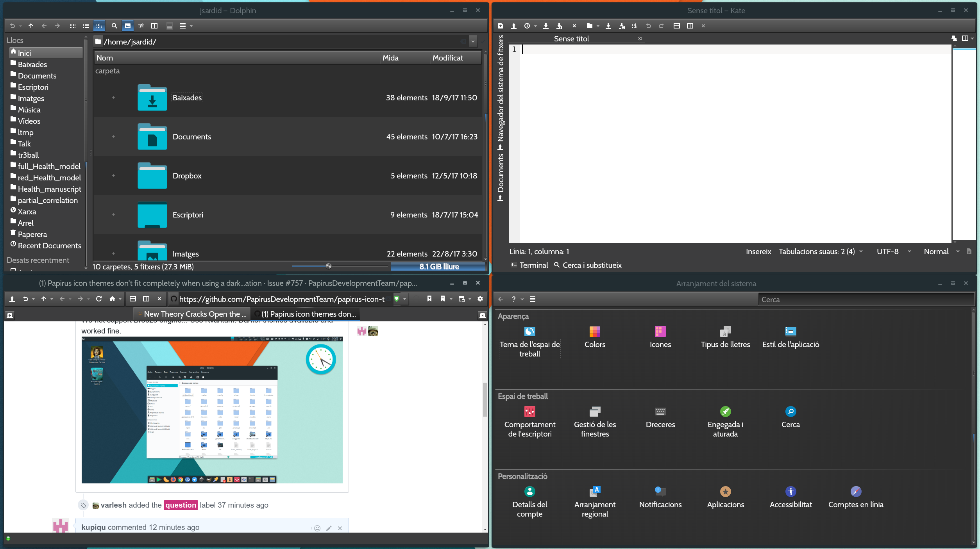Toggle Kate's Terminal panel
The width and height of the screenshot is (980, 549).
pos(529,265)
